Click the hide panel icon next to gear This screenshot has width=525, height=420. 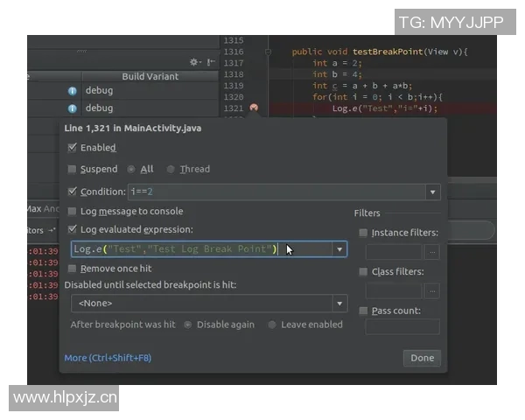(x=210, y=62)
